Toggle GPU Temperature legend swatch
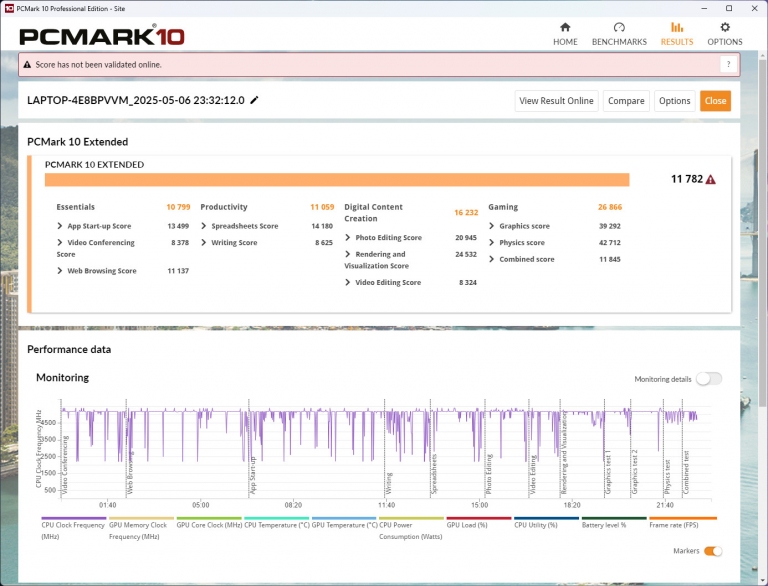This screenshot has height=586, width=768. (344, 518)
